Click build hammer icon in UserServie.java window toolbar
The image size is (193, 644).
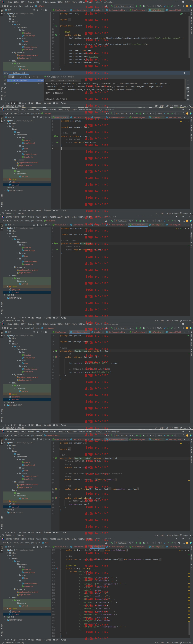[112, 221]
